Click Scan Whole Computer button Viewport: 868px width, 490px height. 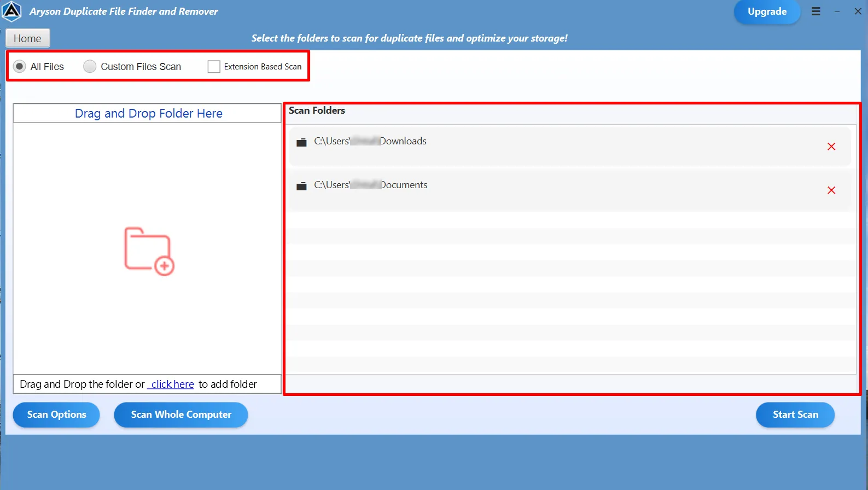[x=181, y=415]
